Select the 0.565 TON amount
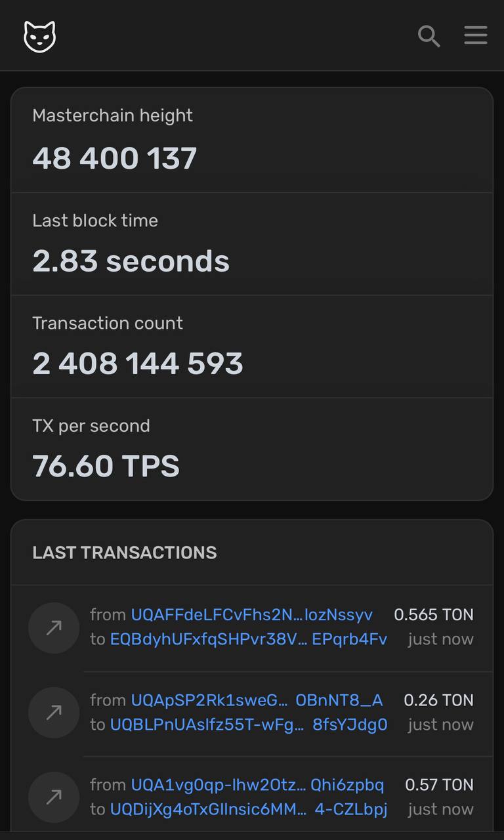504x840 pixels. [434, 615]
